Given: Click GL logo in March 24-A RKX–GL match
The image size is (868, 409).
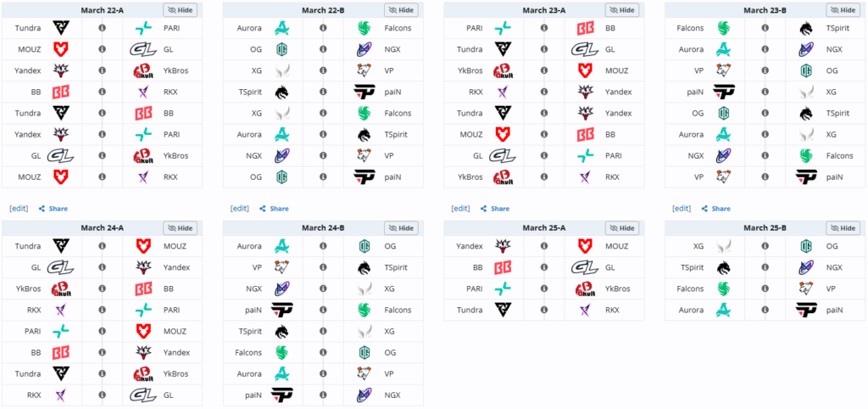Looking at the screenshot, I should coord(143,395).
